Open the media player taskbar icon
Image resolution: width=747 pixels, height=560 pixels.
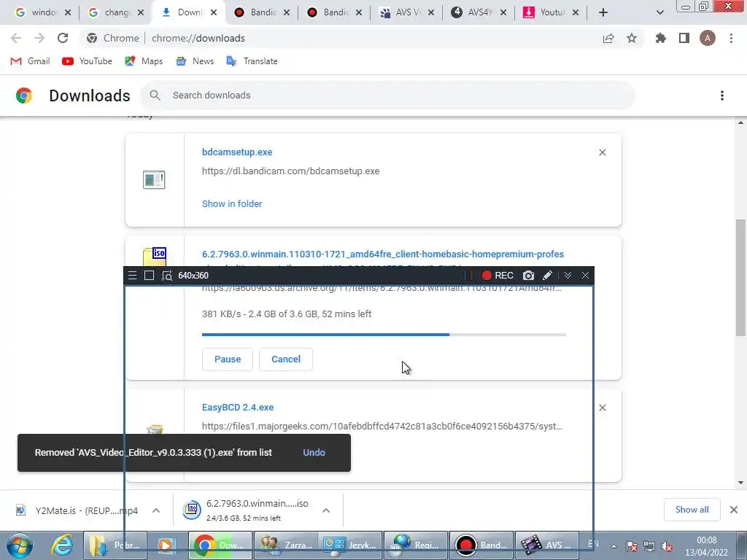166,545
